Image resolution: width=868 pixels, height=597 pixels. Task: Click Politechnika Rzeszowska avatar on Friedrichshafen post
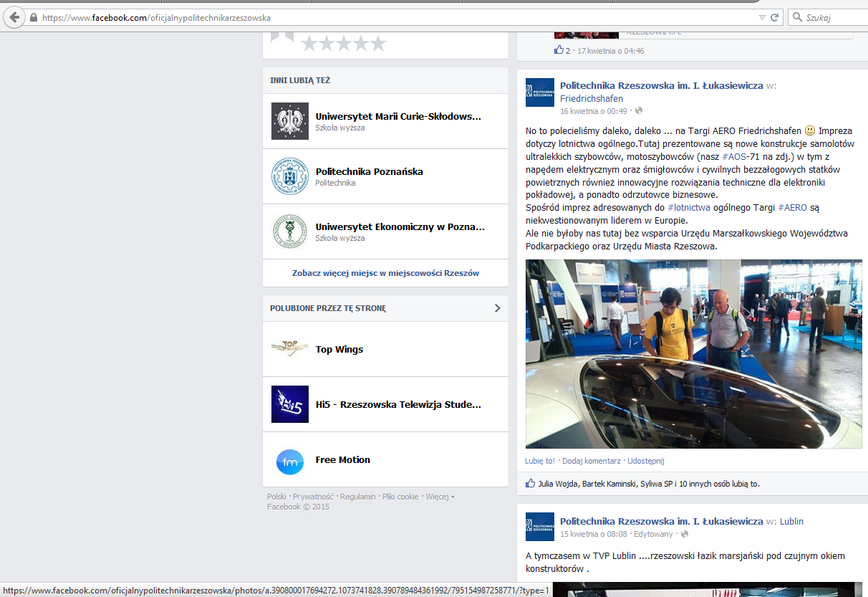tap(540, 92)
